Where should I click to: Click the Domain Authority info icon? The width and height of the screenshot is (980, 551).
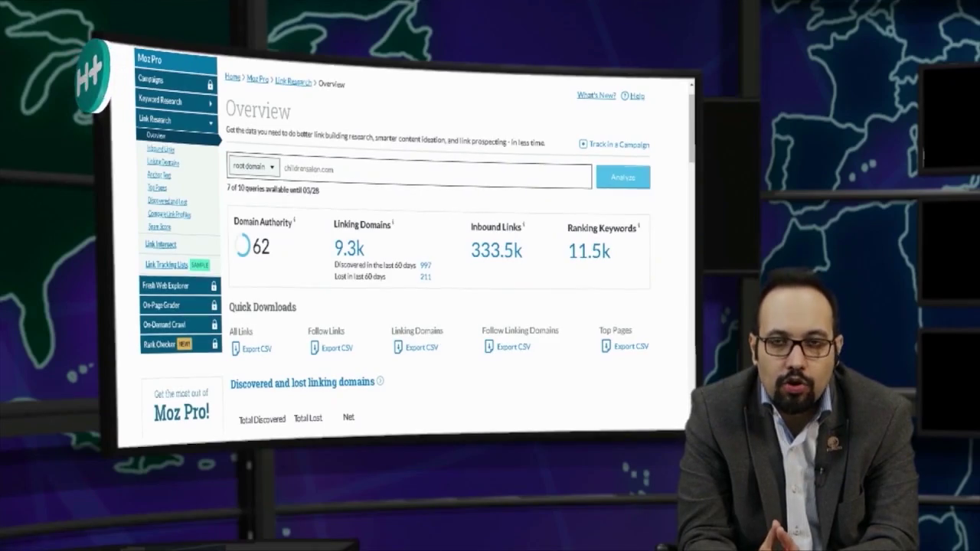pyautogui.click(x=295, y=220)
